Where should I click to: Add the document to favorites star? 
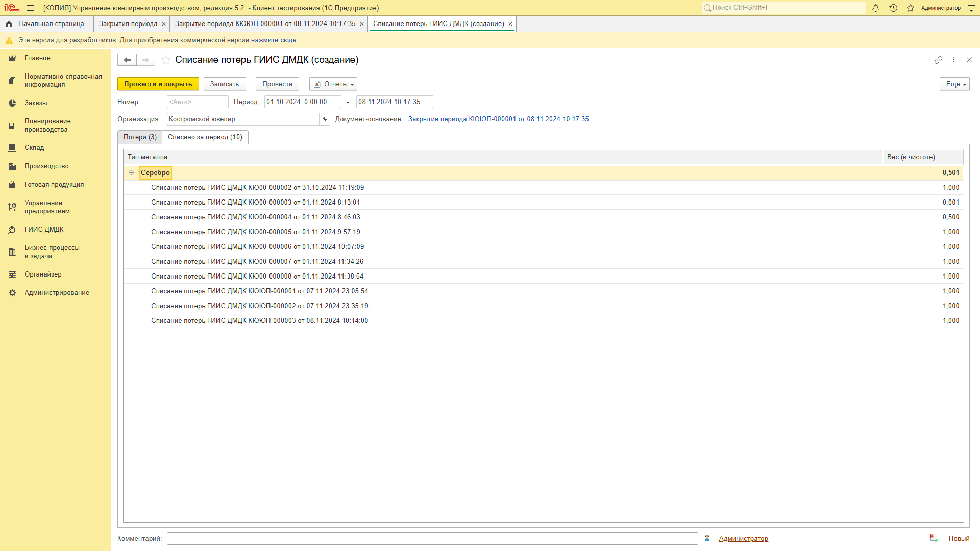(166, 60)
